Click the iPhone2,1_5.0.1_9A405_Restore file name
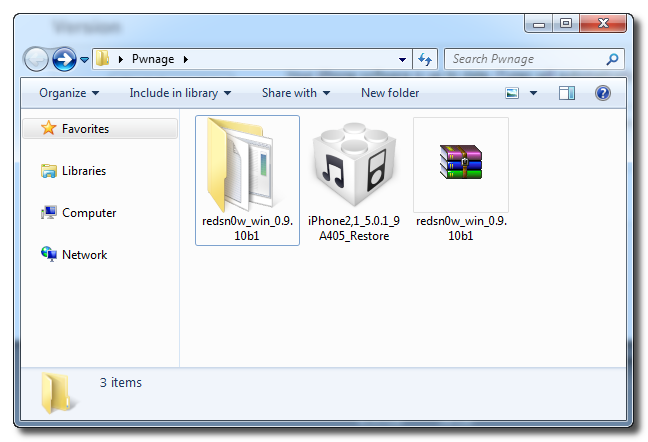Screen dimensions: 648x442 [x=354, y=228]
